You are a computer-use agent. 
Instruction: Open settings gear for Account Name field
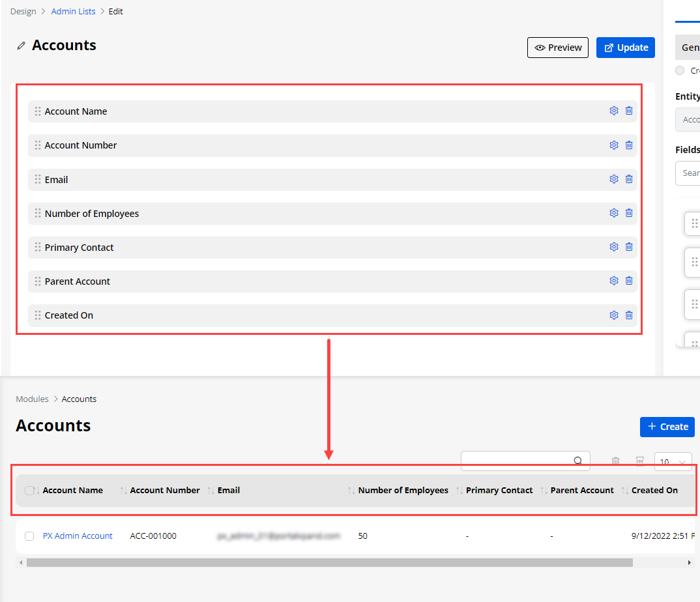(613, 111)
